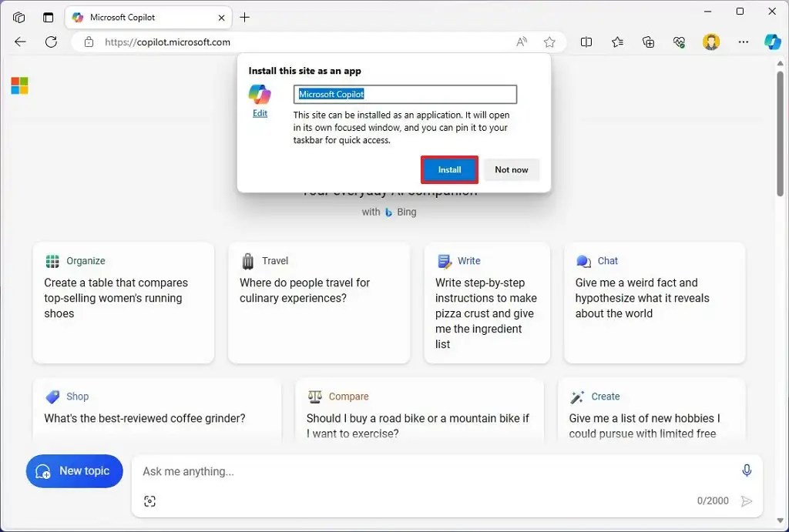Open Settings and more menu
Image resolution: width=789 pixels, height=532 pixels.
pos(744,42)
